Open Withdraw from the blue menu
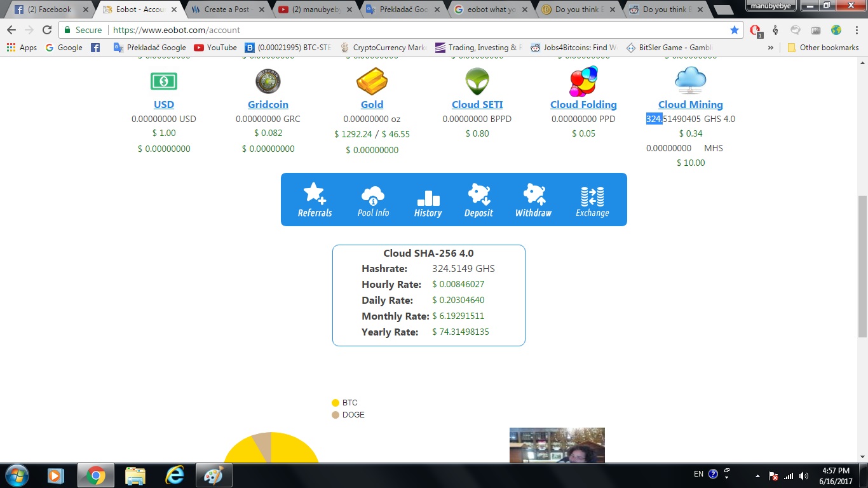The height and width of the screenshot is (488, 868). (533, 200)
